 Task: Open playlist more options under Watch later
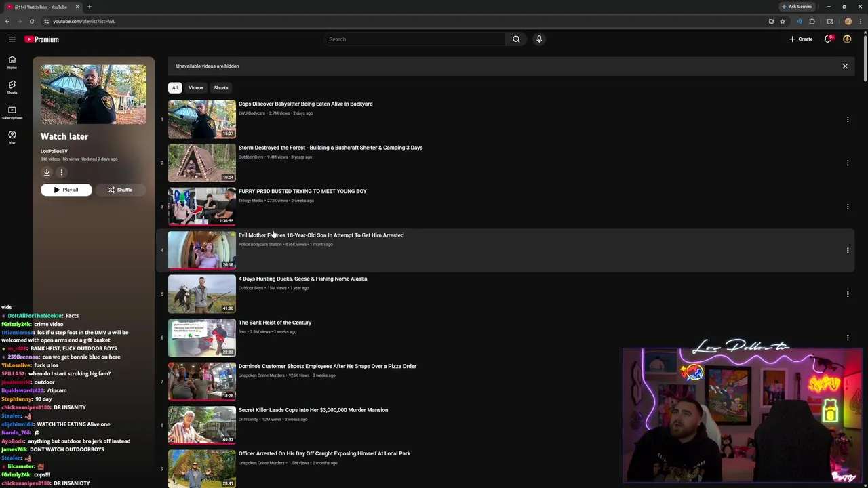tap(61, 173)
